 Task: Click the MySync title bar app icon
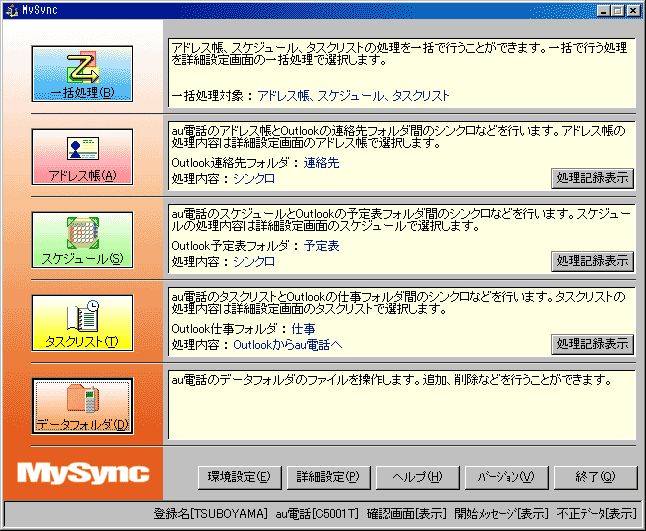click(x=11, y=9)
